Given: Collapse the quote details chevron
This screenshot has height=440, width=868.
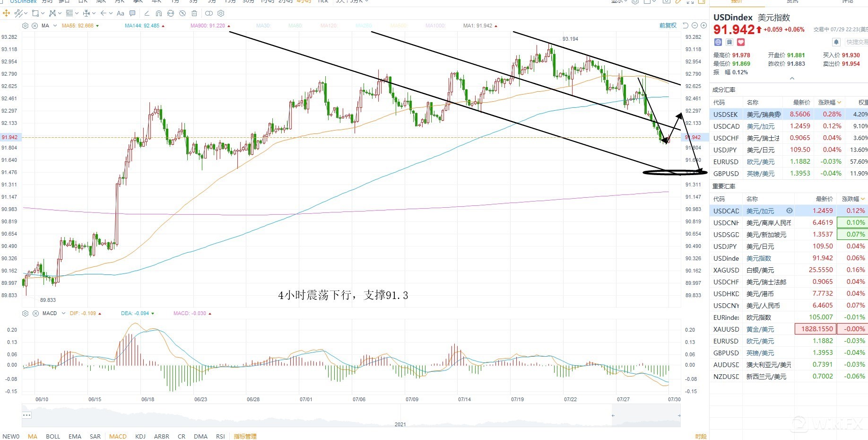Looking at the screenshot, I should tap(792, 79).
